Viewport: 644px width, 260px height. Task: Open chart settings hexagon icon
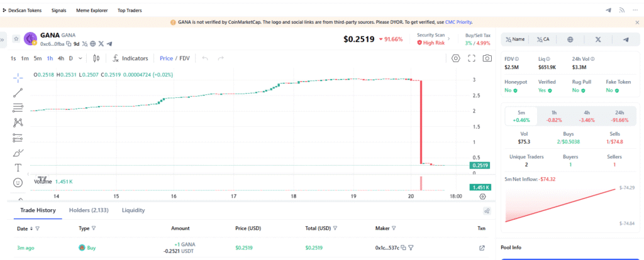(456, 58)
